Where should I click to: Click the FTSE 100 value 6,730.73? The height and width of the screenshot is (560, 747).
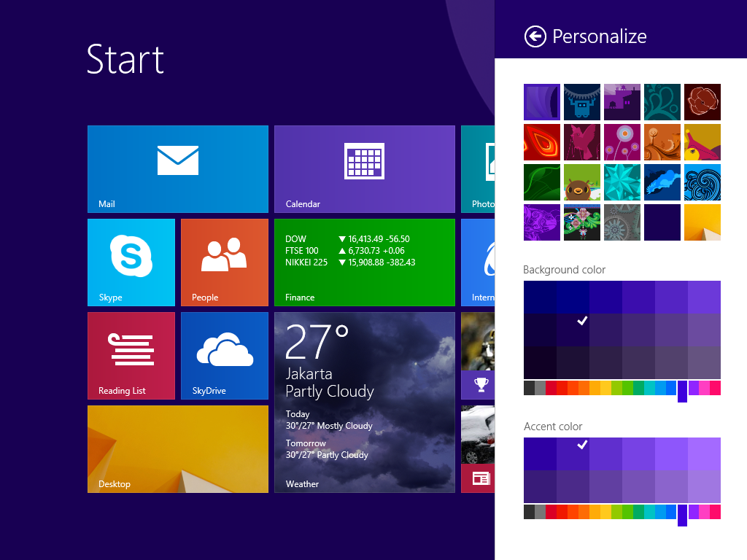point(364,251)
